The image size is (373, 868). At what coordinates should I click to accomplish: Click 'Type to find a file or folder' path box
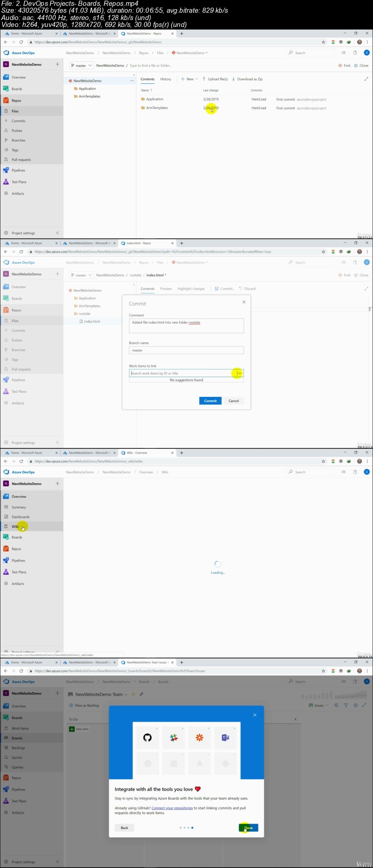[x=151, y=66]
